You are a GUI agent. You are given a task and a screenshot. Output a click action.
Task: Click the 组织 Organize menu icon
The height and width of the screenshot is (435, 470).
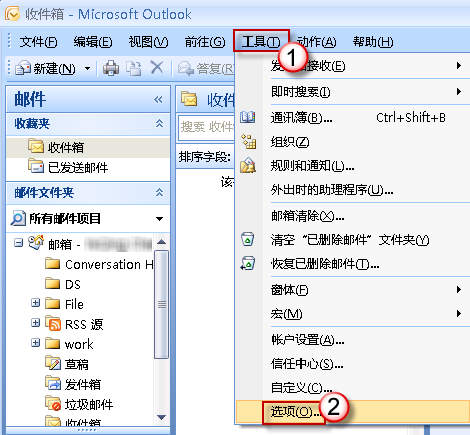tap(249, 141)
